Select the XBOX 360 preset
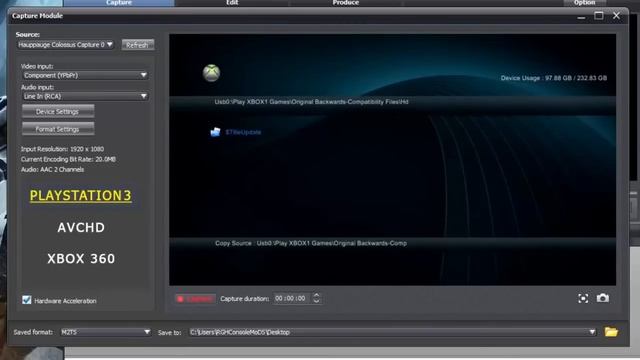The height and width of the screenshot is (360, 640). click(x=81, y=258)
